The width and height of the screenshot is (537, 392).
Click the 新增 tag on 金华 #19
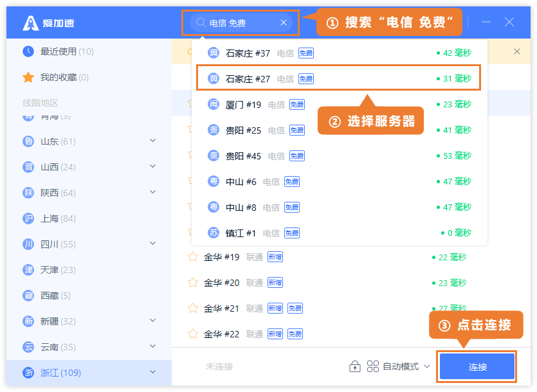pyautogui.click(x=275, y=257)
